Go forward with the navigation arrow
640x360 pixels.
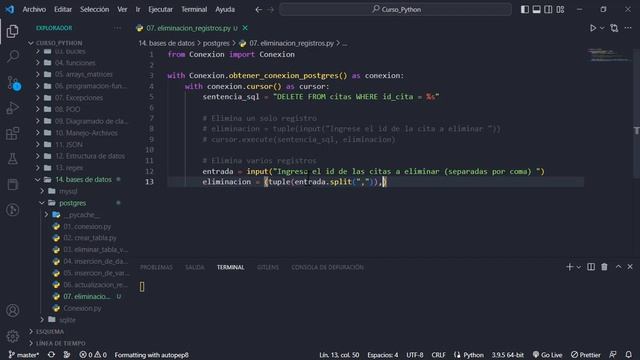pyautogui.click(x=271, y=9)
